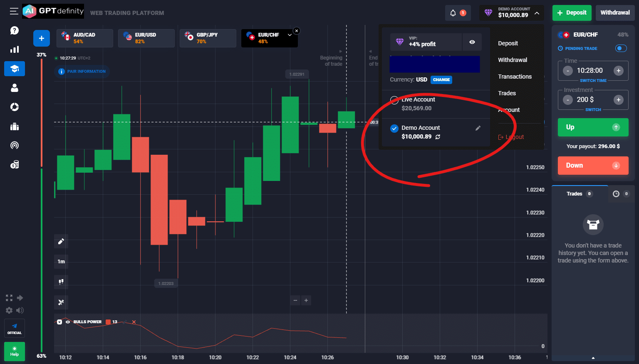Toggle VIP balance visibility eye
The height and width of the screenshot is (364, 639).
pos(472,42)
